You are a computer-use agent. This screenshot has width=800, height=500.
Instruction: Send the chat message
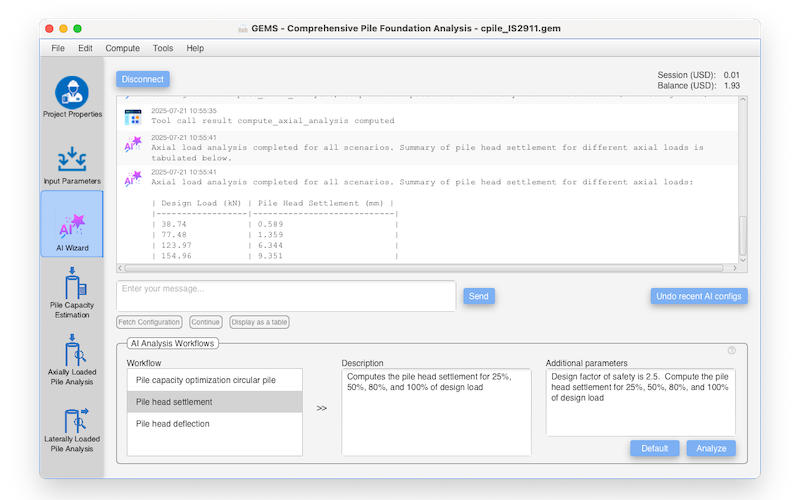[x=478, y=296]
